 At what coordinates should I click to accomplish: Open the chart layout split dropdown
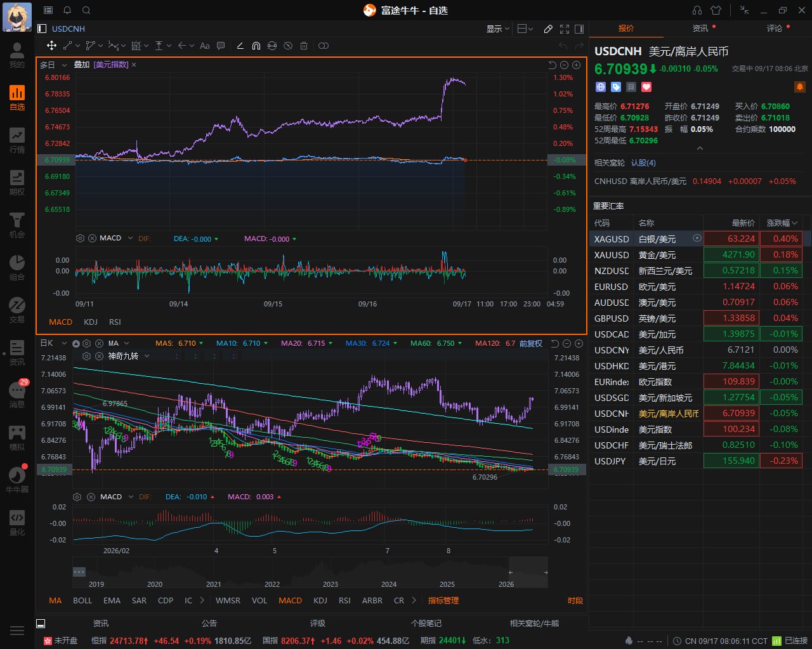tap(525, 29)
